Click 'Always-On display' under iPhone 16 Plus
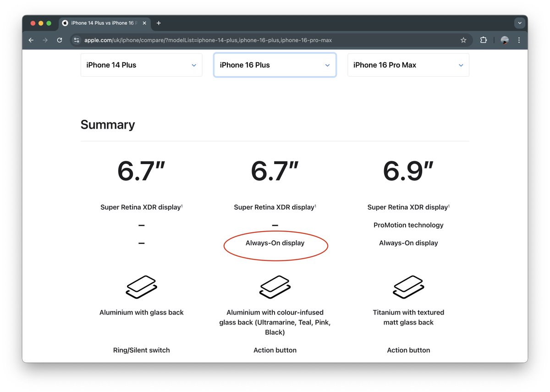Screen dimensions: 550x392 point(275,243)
